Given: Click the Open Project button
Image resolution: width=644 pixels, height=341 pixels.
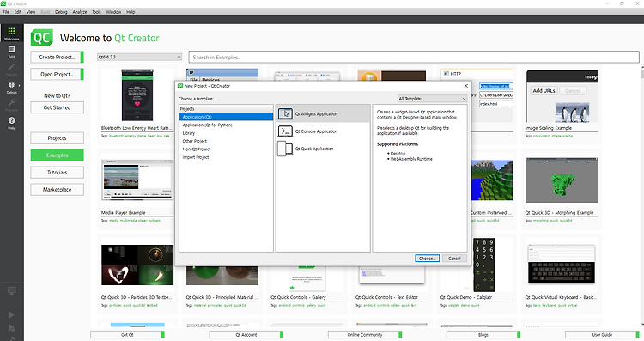Looking at the screenshot, I should [x=57, y=75].
